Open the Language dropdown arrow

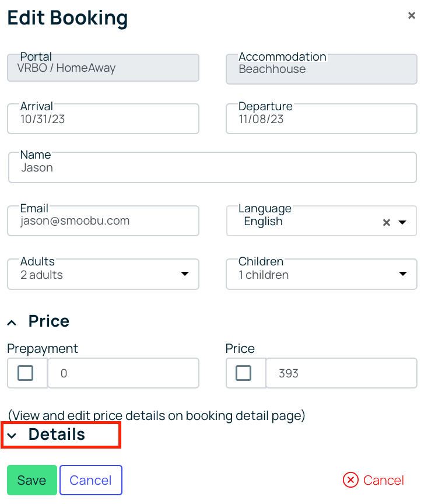coord(402,222)
